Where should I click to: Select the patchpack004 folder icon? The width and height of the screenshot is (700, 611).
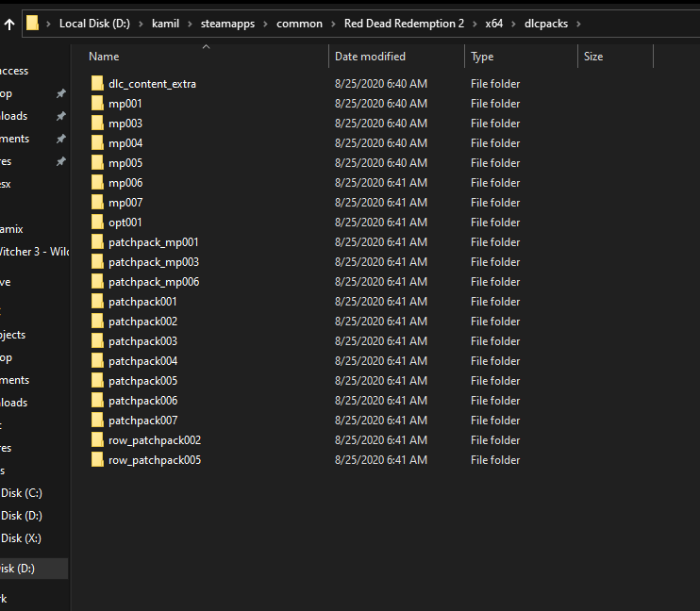(97, 360)
